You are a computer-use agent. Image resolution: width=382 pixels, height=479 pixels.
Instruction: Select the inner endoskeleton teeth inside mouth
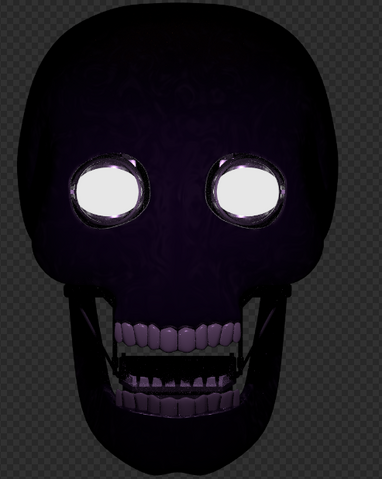coord(177,382)
